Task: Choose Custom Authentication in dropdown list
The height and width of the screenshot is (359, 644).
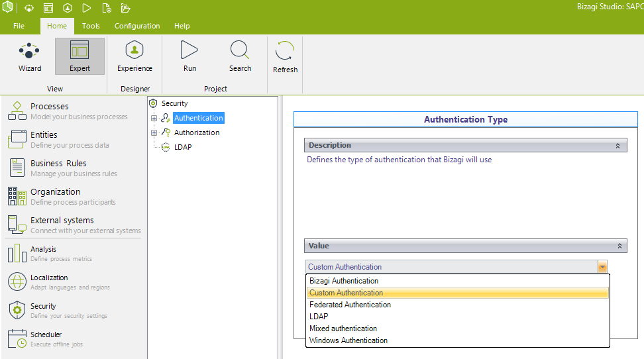Action: (458, 293)
